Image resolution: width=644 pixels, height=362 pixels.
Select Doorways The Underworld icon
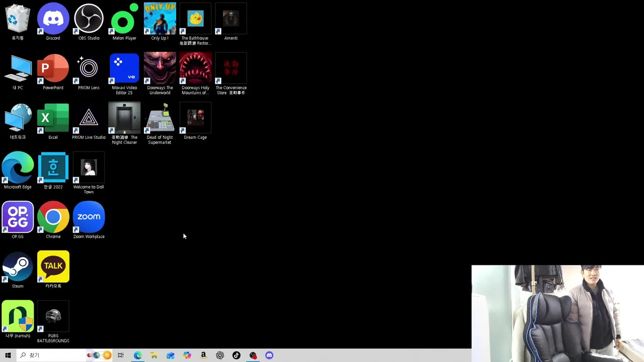tap(159, 74)
